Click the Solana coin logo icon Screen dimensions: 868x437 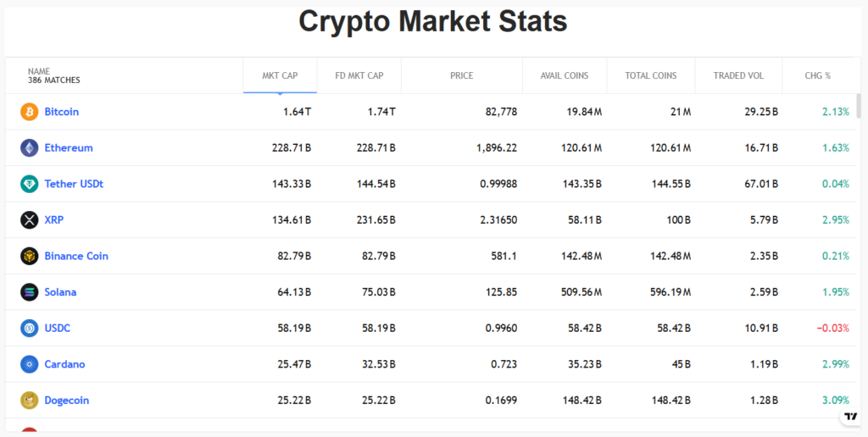pyautogui.click(x=30, y=292)
